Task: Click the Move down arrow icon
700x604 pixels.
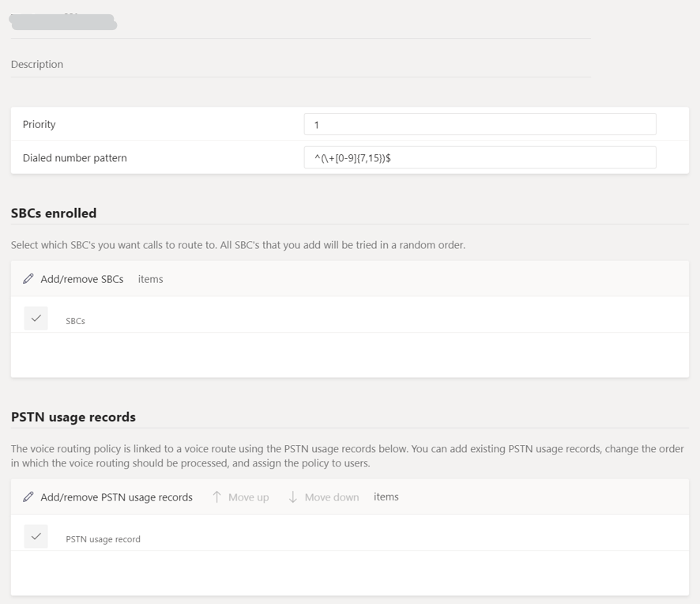Action: point(292,497)
